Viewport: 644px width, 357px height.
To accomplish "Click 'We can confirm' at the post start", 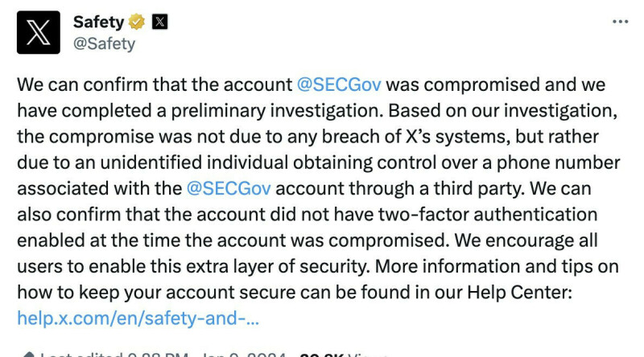I will tap(80, 85).
